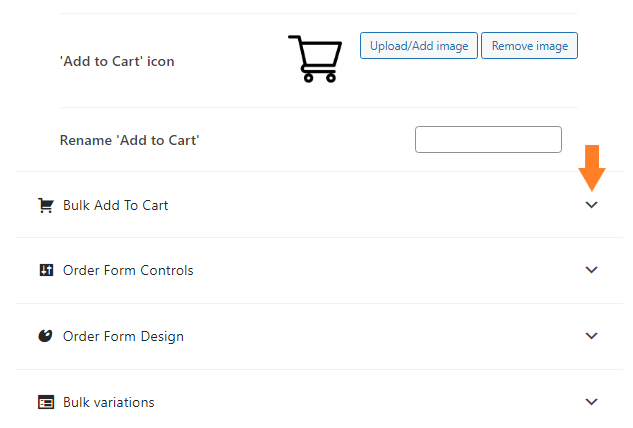
Task: Select the shopping cart preview image
Action: (x=315, y=59)
